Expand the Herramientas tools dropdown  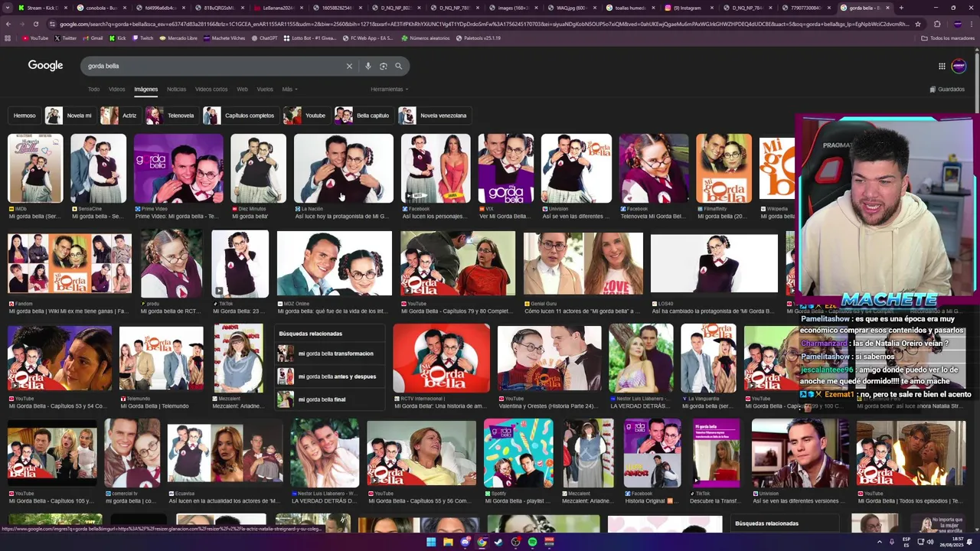[x=389, y=90]
